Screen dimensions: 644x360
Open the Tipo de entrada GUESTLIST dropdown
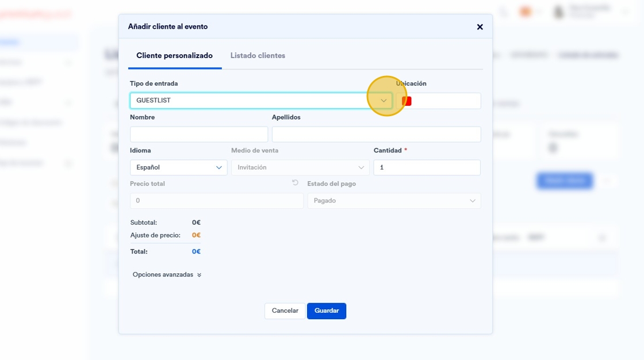(x=261, y=101)
